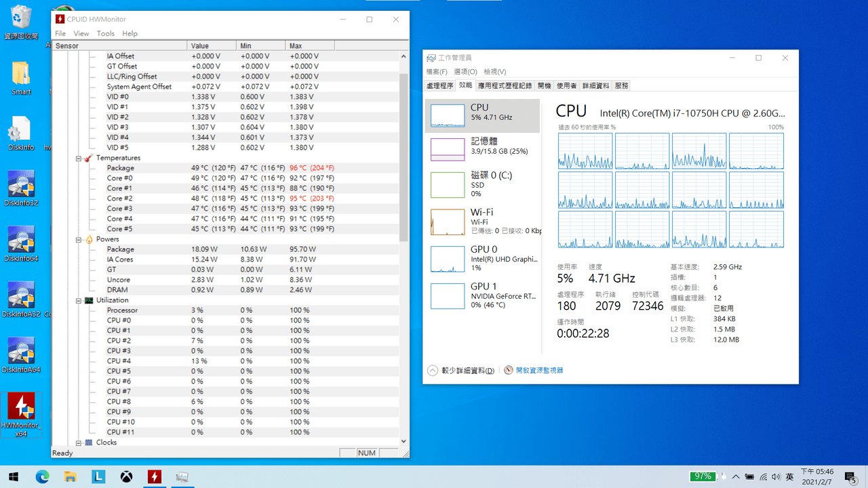Select the CPU #4 utilization row

[225, 361]
